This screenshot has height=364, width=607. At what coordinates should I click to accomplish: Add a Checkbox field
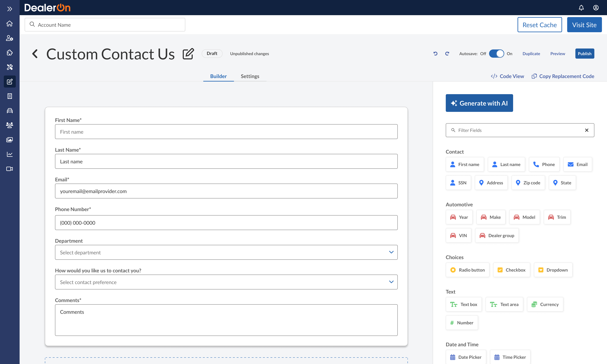[511, 270]
